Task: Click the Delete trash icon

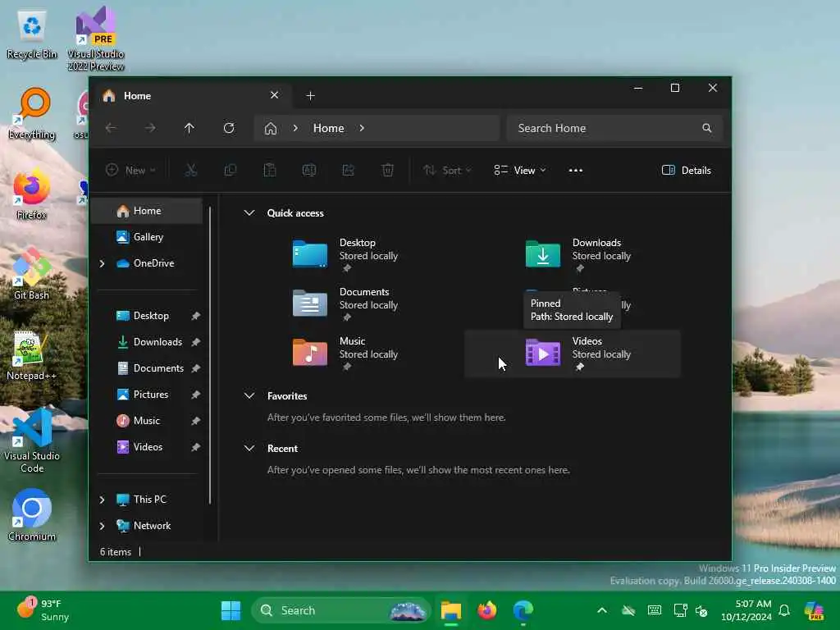Action: pyautogui.click(x=388, y=171)
